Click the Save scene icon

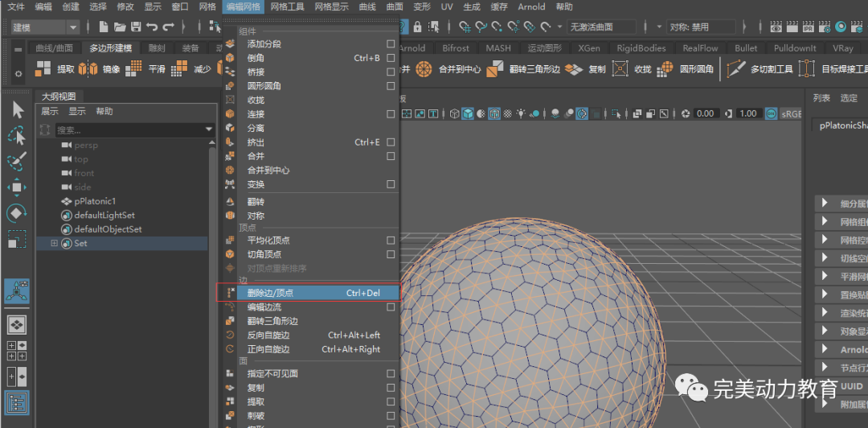click(x=136, y=27)
